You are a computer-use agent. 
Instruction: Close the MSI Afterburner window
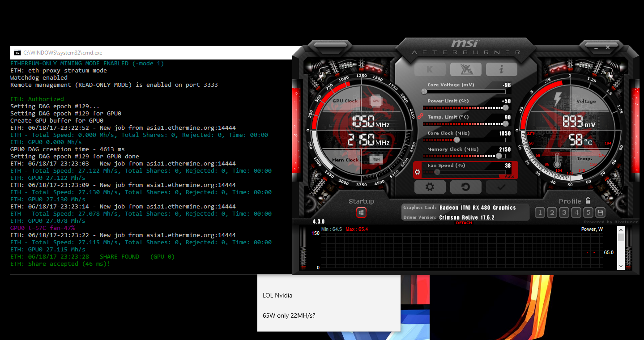click(608, 47)
